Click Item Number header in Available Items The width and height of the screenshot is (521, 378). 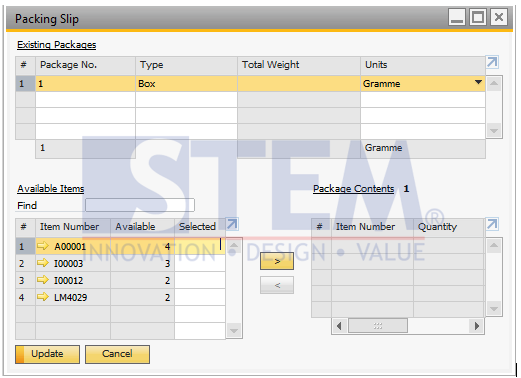73,227
